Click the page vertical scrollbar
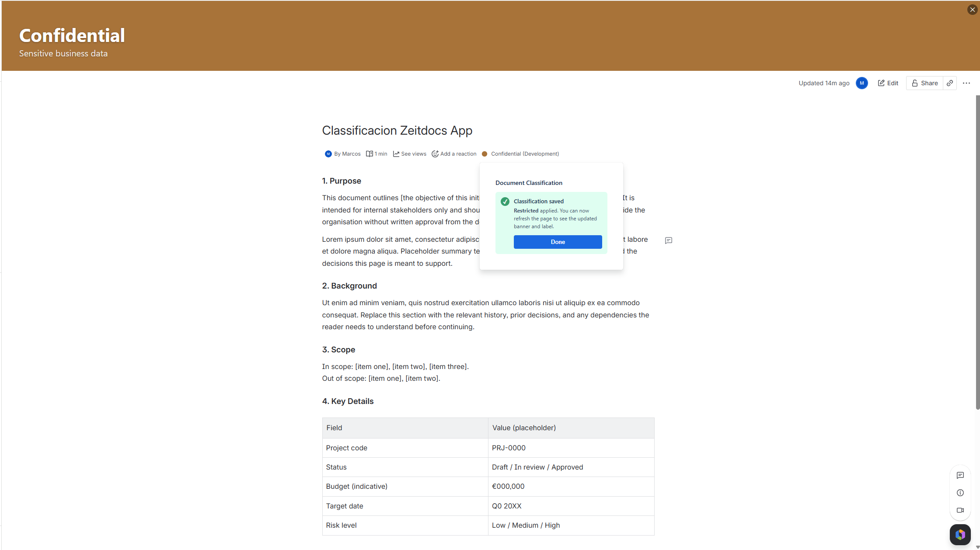Viewport: 980px width, 550px height. pyautogui.click(x=977, y=252)
